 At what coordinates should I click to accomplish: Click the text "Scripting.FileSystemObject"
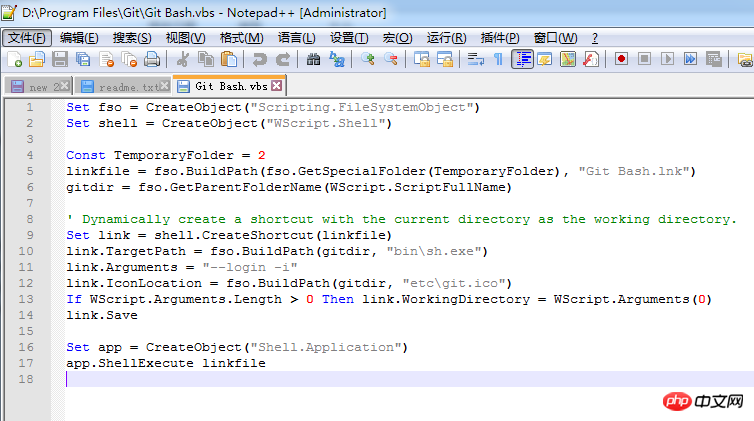(x=362, y=107)
